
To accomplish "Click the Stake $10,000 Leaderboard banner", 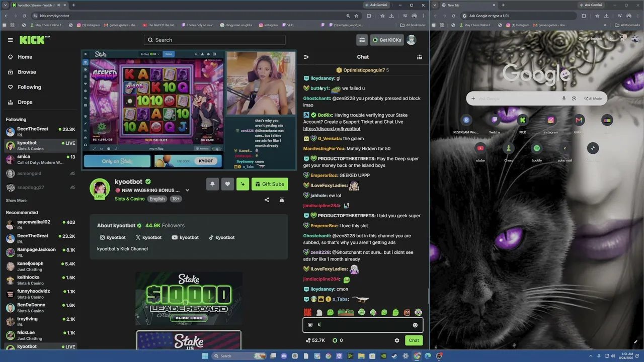I will coord(189,299).
